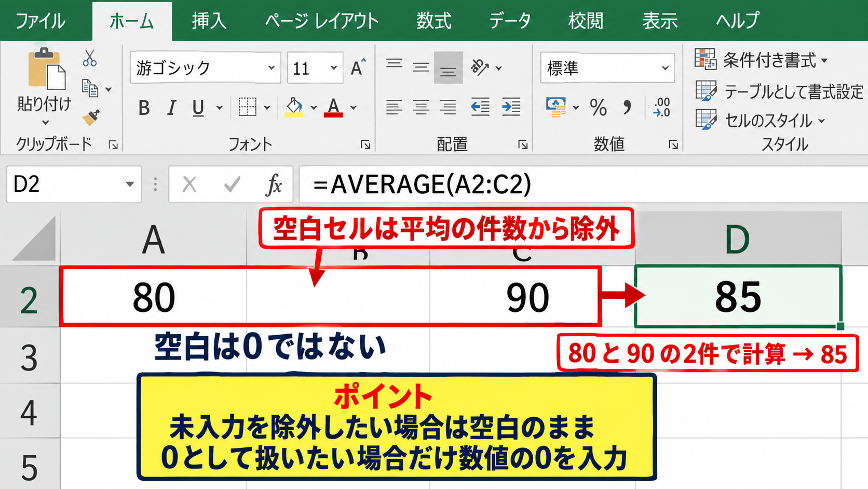868x489 pixels.
Task: Switch to the 挿入 tab
Action: click(209, 21)
